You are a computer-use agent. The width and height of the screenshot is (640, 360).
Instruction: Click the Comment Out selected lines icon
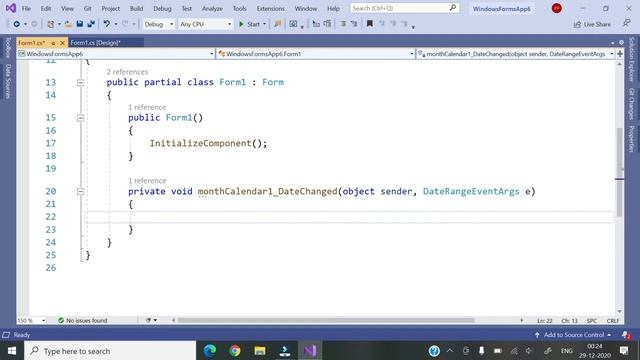[x=343, y=24]
